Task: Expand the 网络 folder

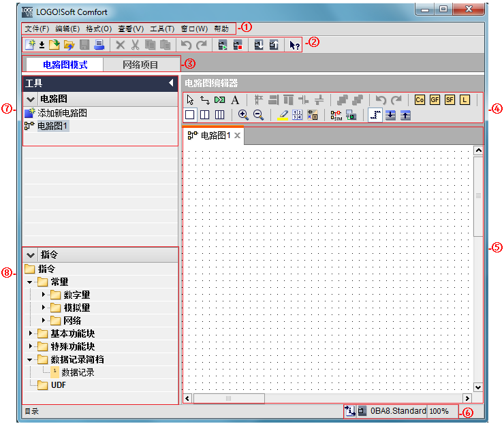Action: [x=43, y=321]
